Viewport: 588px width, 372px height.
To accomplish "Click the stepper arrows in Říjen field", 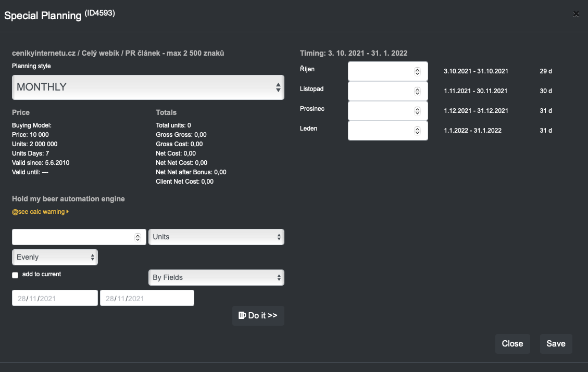I will [x=417, y=71].
